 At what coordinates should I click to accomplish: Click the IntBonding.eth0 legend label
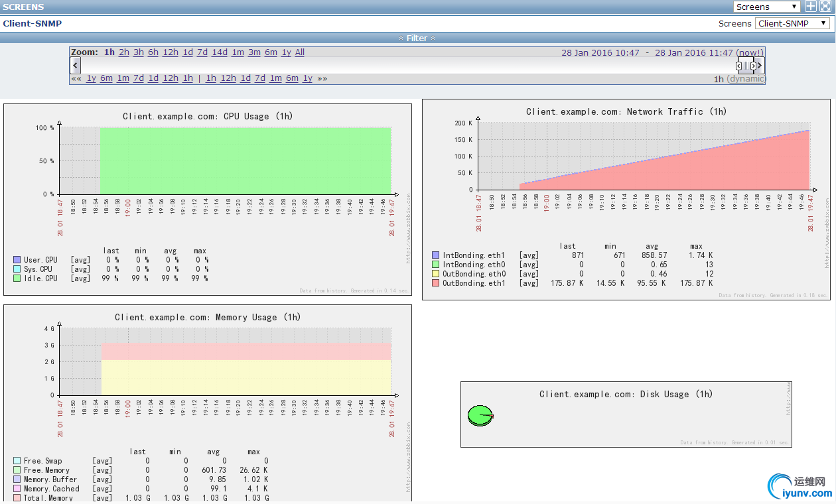(x=474, y=265)
